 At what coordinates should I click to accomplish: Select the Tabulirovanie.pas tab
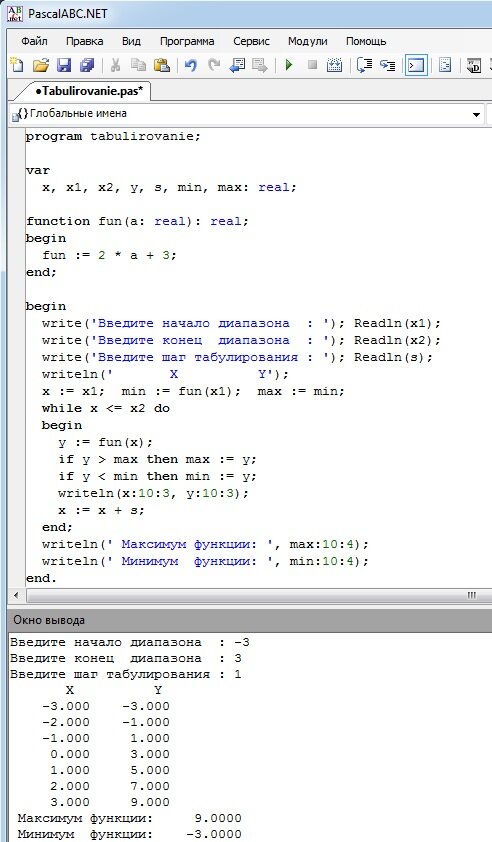[x=89, y=91]
